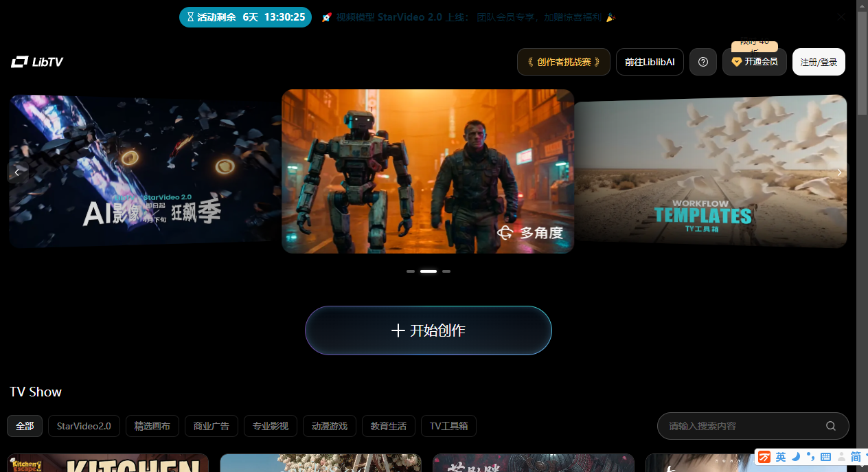Open the Workflow Templates banner
This screenshot has height=472, width=868.
[709, 172]
